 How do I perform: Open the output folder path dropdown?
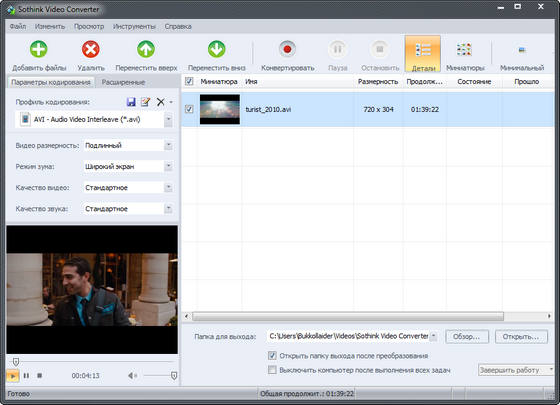click(434, 336)
